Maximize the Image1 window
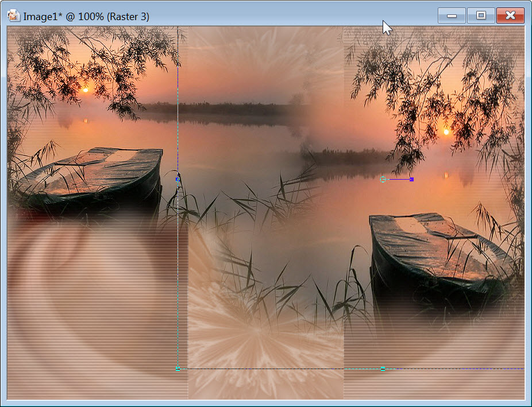This screenshot has height=407, width=532. pyautogui.click(x=481, y=15)
